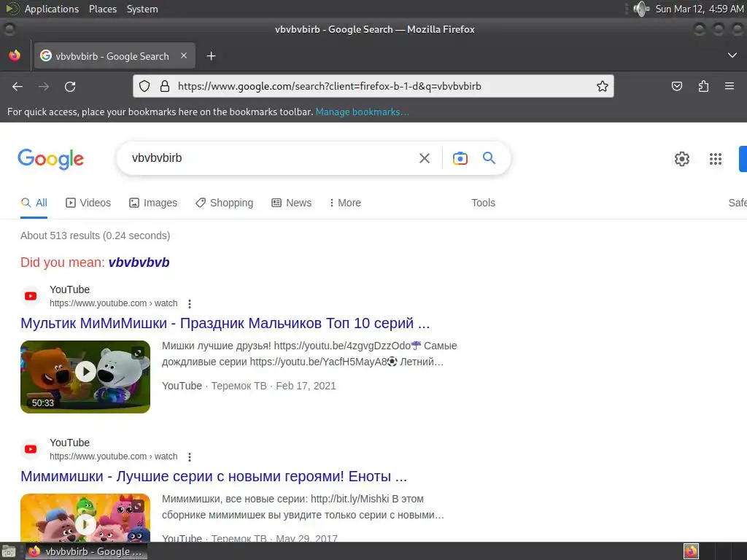Go back to the previous page

(x=18, y=86)
